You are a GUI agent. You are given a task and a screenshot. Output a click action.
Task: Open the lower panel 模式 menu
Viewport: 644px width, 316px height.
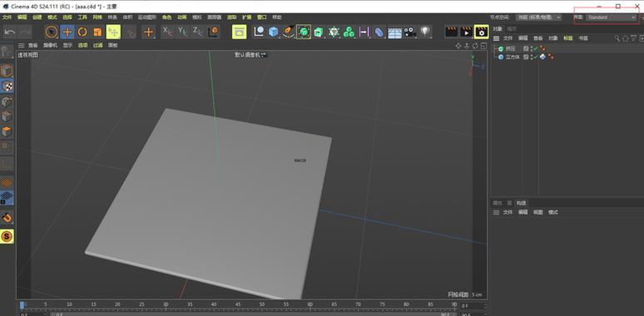click(553, 212)
